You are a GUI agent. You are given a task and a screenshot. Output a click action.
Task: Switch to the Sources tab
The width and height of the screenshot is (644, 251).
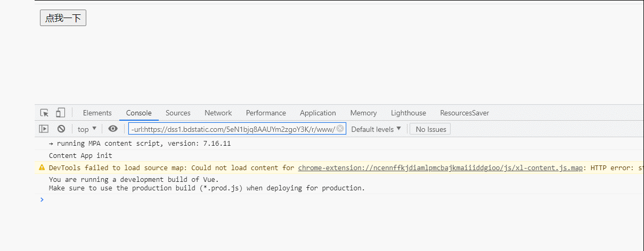(x=178, y=113)
